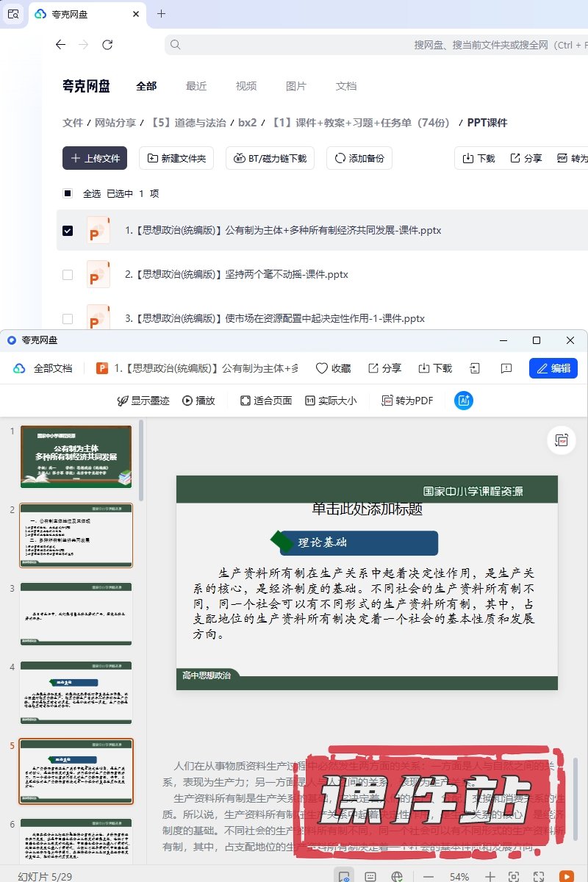Check the 坚持两个毫不动摇 file checkbox
Image resolution: width=588 pixels, height=882 pixels.
pyautogui.click(x=68, y=275)
